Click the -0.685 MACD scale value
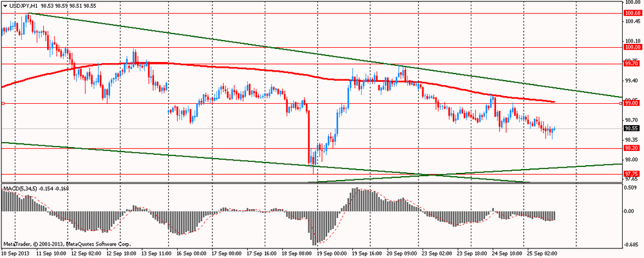 (631, 245)
